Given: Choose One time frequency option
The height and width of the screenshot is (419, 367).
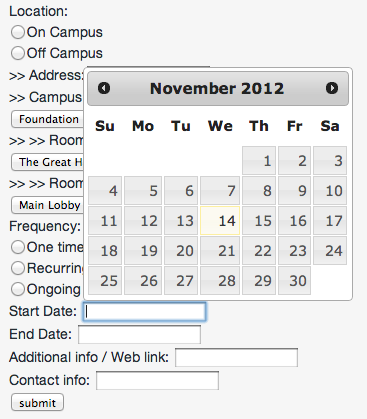Looking at the screenshot, I should coord(18,247).
